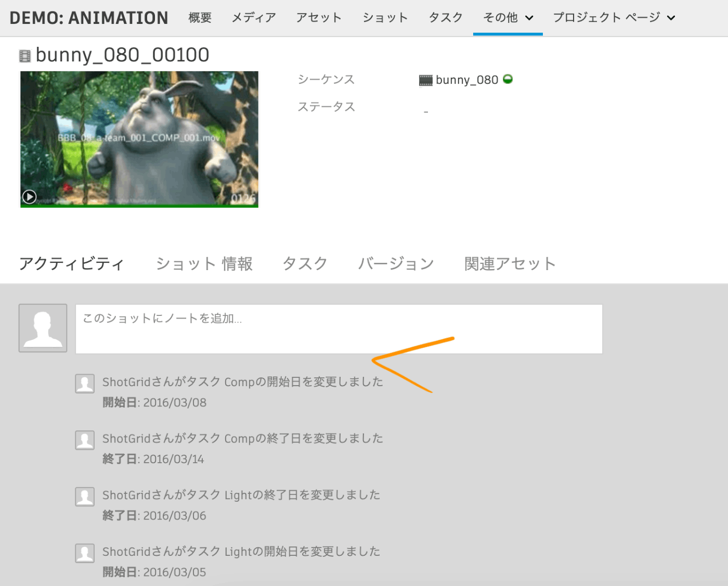Screen dimensions: 728x586
Task: Open the プロジェクト ページ dropdown
Action: tap(614, 18)
